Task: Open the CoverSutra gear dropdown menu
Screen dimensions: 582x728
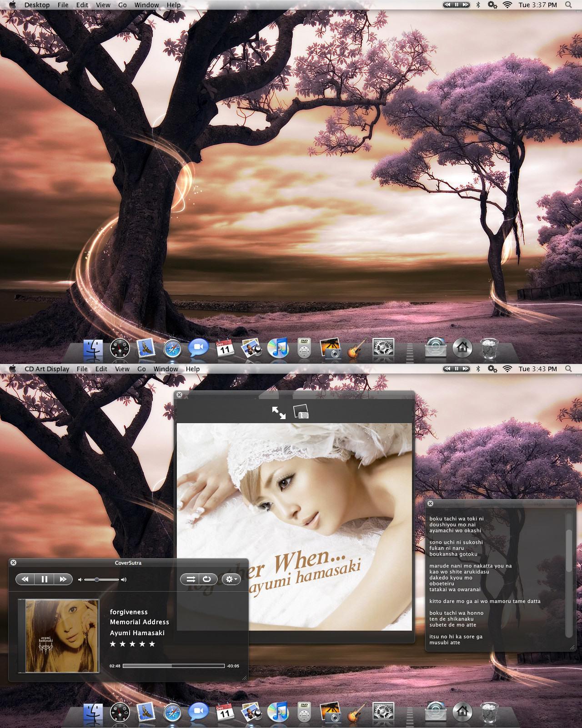Action: click(x=231, y=579)
